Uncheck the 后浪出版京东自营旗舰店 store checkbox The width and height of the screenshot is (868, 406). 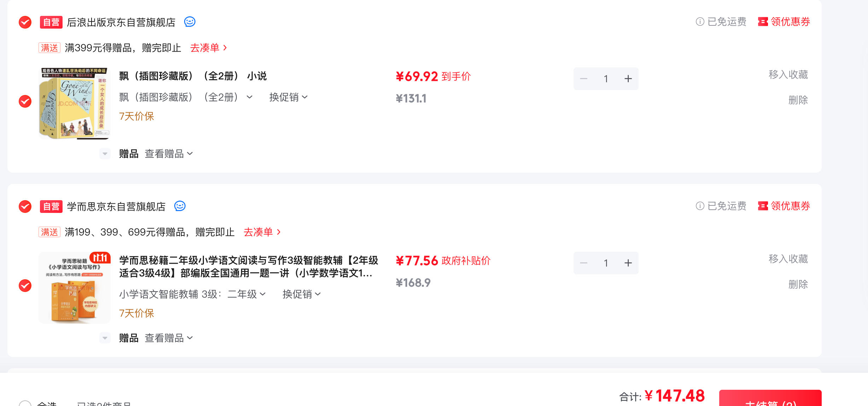click(x=25, y=22)
